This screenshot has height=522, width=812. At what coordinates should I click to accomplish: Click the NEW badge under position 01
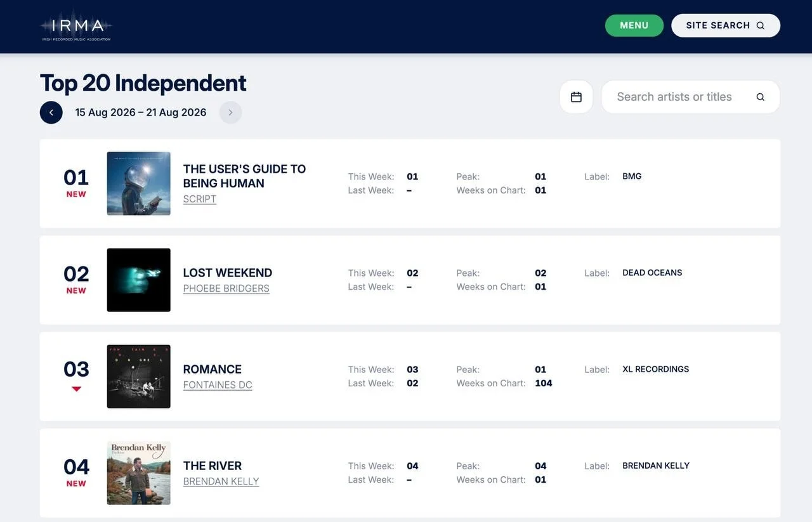[x=76, y=194]
